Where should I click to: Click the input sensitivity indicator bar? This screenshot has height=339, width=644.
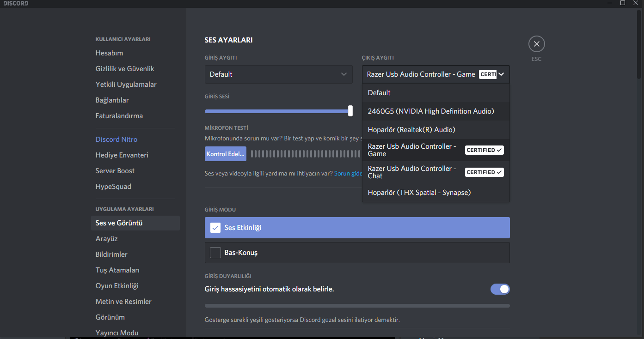click(357, 306)
